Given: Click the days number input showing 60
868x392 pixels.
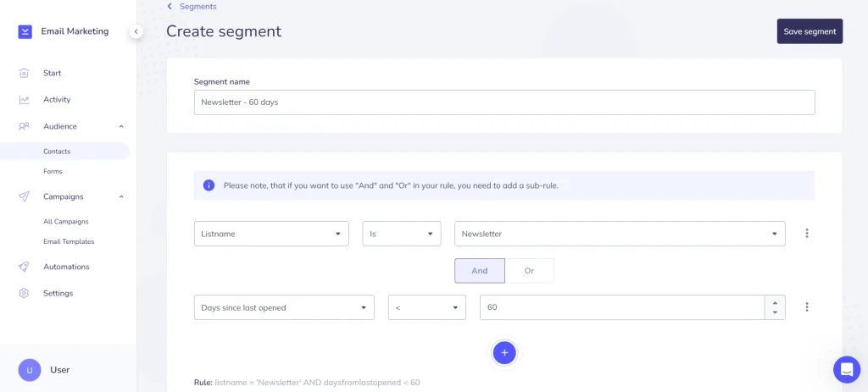Looking at the screenshot, I should (x=622, y=306).
